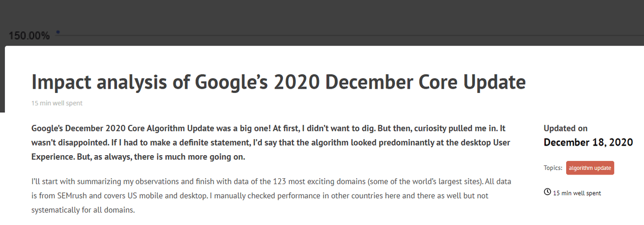Click the "Updated on" label
This screenshot has height=225, width=644.
[565, 128]
